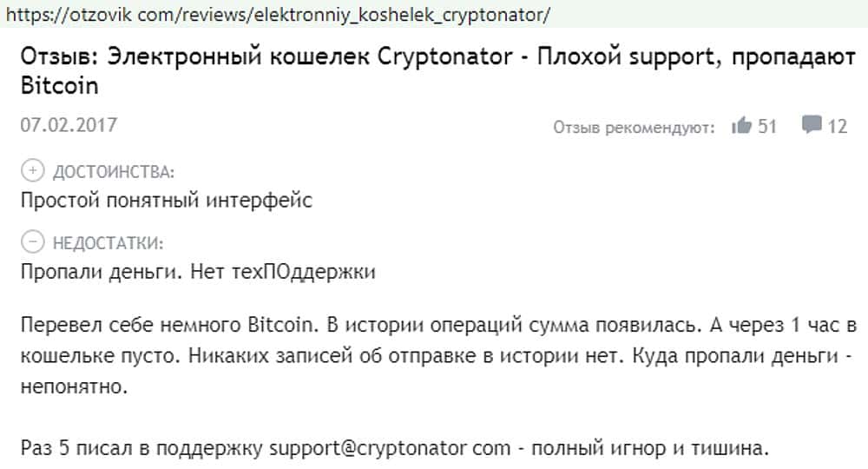Click the text 'Пропали деньги. Нет техПОддержки'
868x469 pixels.
click(x=197, y=272)
